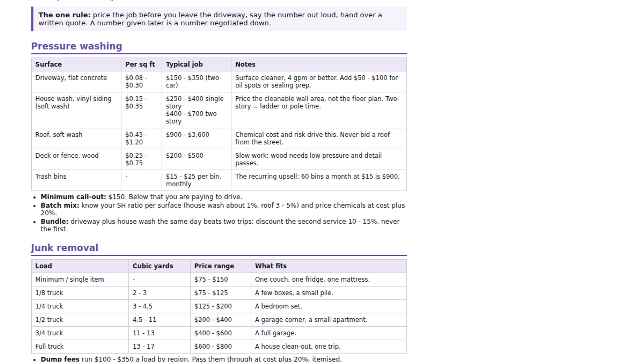This screenshot has height=362, width=644.
Task: Click the 'Notes' column header
Action: (x=319, y=65)
